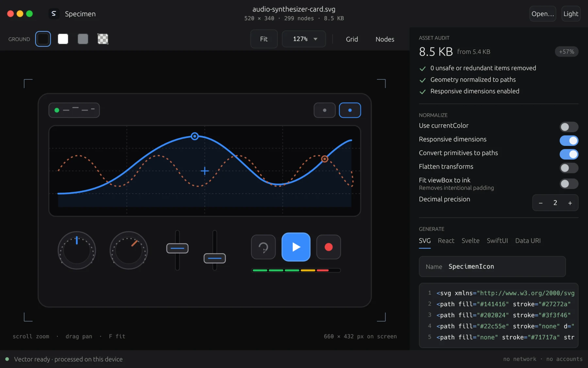
Task: Decrease decimal precision with minus button
Action: pyautogui.click(x=541, y=203)
